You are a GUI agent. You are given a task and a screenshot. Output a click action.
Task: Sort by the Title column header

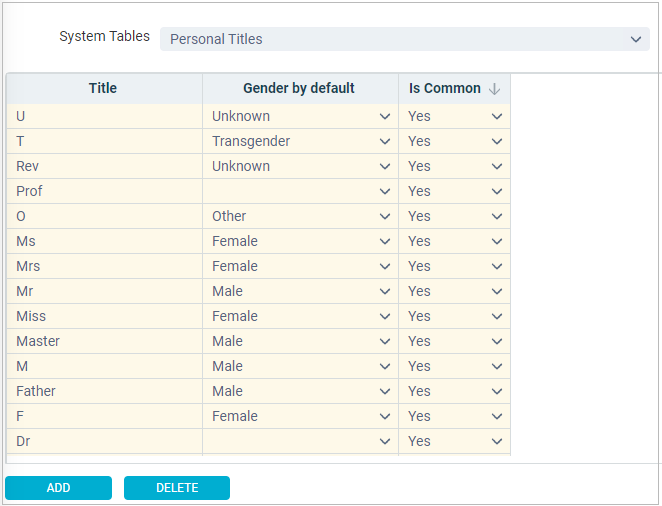pyautogui.click(x=104, y=88)
